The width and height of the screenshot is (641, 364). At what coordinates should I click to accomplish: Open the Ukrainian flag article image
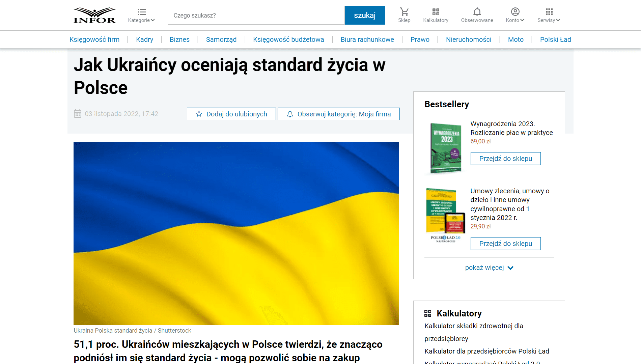pos(236,233)
